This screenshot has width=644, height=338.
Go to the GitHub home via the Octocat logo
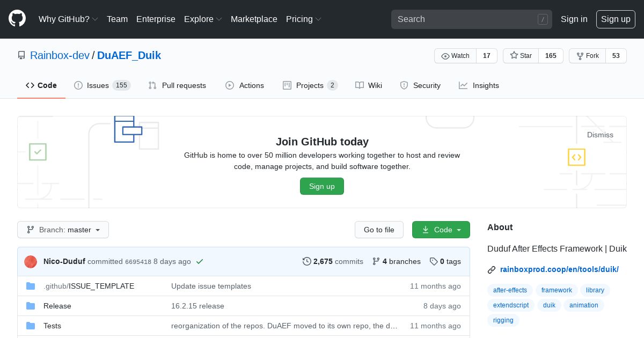click(17, 19)
